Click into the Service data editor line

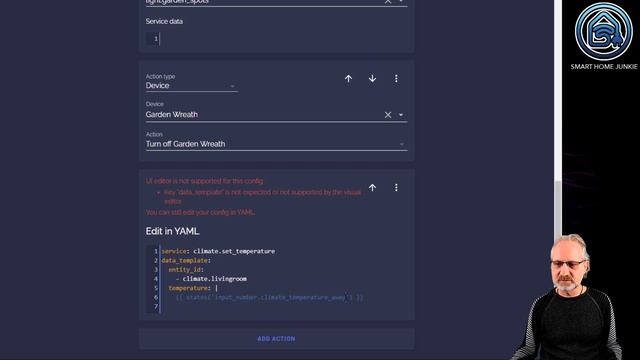282,39
